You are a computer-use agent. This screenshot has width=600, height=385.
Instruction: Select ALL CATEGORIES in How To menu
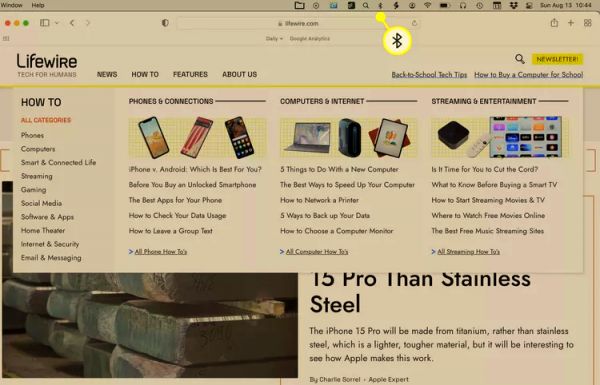coord(46,120)
